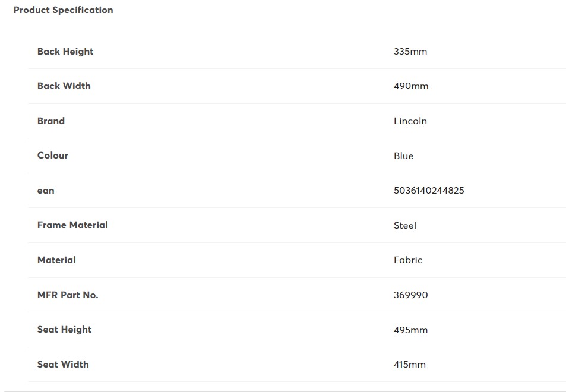Click the Lincoln brand value

[x=410, y=121]
